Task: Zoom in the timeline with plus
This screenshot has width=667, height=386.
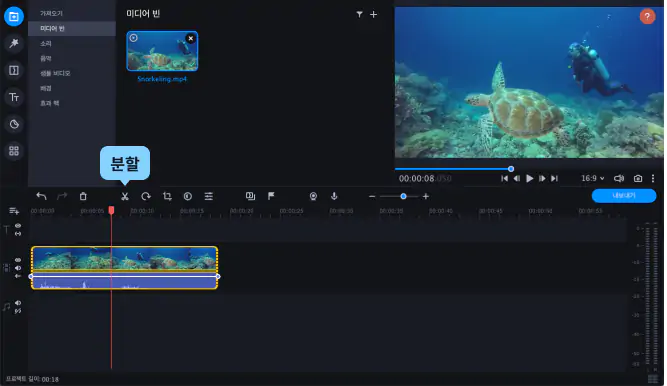Action: tap(426, 197)
